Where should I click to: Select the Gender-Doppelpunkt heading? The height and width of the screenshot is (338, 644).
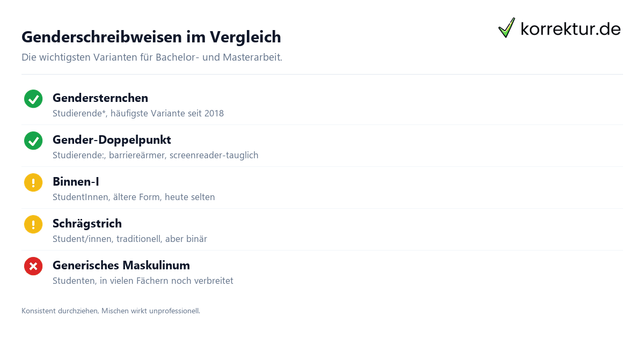[x=112, y=140]
